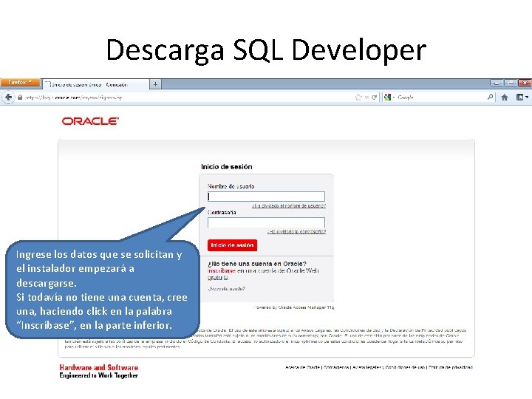Go to the Firefox home page icon

click(505, 98)
